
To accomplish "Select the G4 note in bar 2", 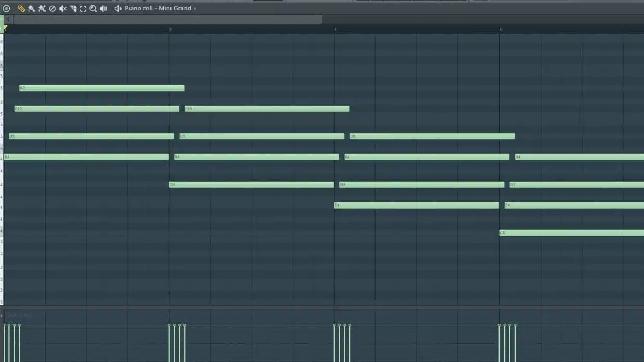I will point(252,185).
